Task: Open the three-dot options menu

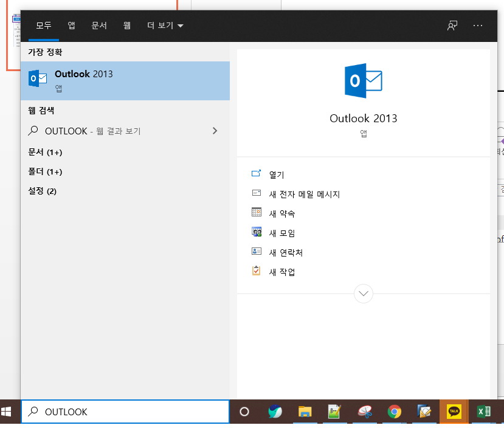Action: (x=478, y=26)
